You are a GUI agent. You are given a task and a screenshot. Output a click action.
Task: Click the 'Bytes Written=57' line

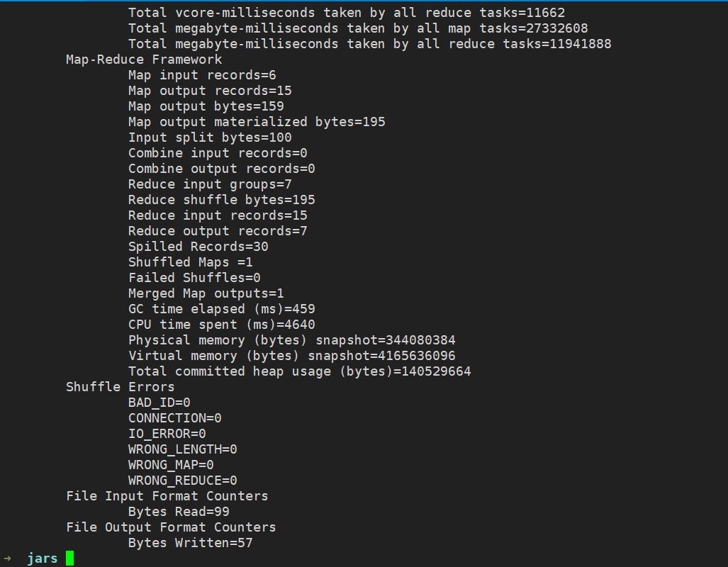190,543
